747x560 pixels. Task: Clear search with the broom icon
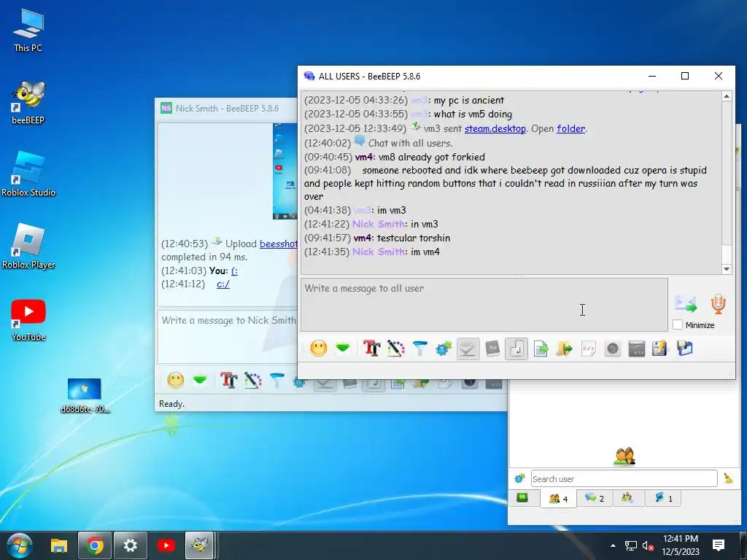click(x=728, y=478)
